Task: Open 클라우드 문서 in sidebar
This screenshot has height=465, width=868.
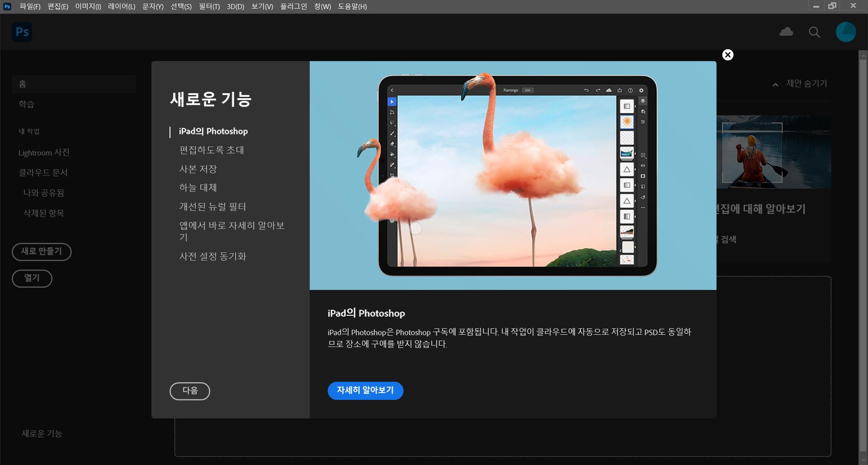Action: [x=43, y=173]
